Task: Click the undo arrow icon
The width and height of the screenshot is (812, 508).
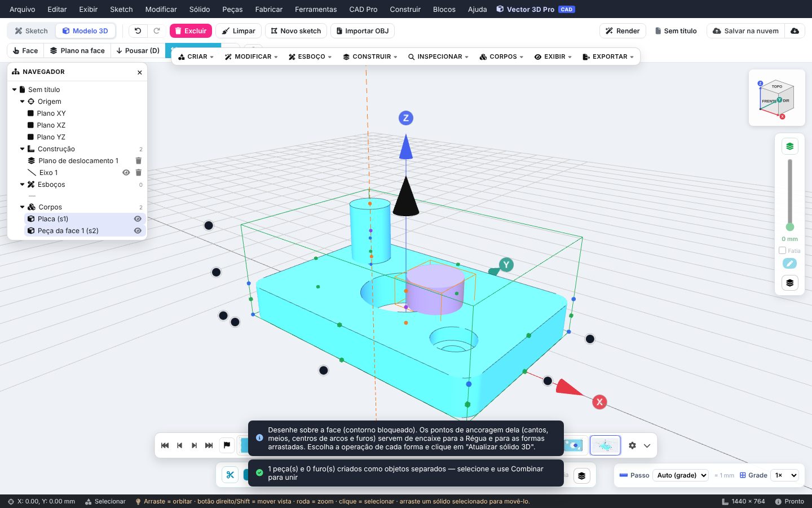Action: pos(138,31)
